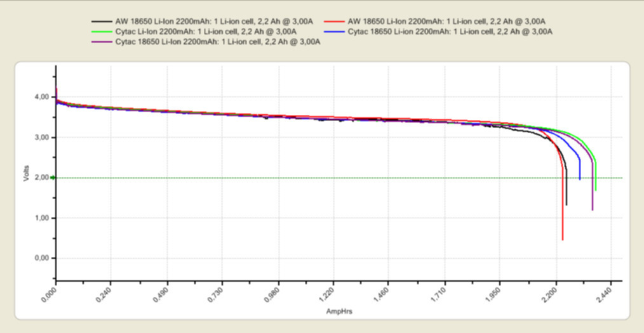
Task: Click the bottom end of the red discharge curve
Action: pos(563,239)
